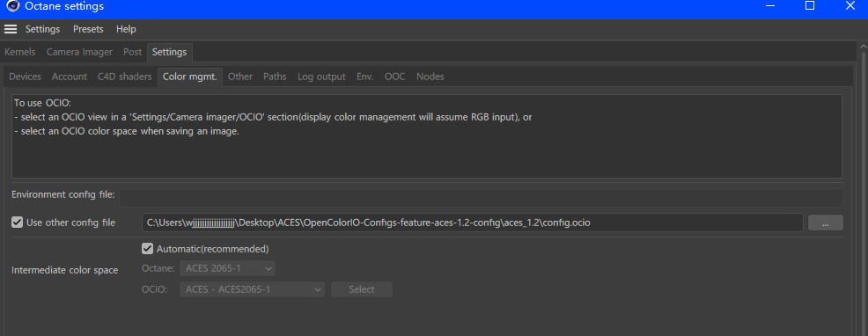Open the Presets menu
The image size is (868, 336).
coord(88,29)
